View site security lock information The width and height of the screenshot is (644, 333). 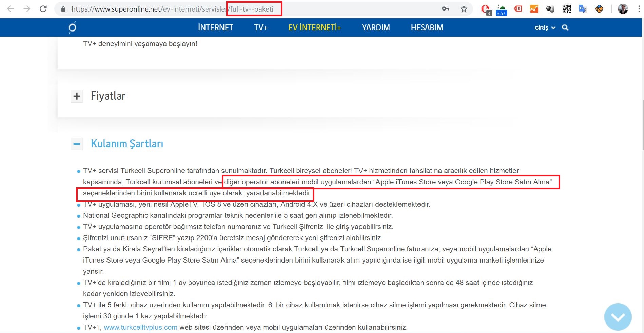pos(63,9)
